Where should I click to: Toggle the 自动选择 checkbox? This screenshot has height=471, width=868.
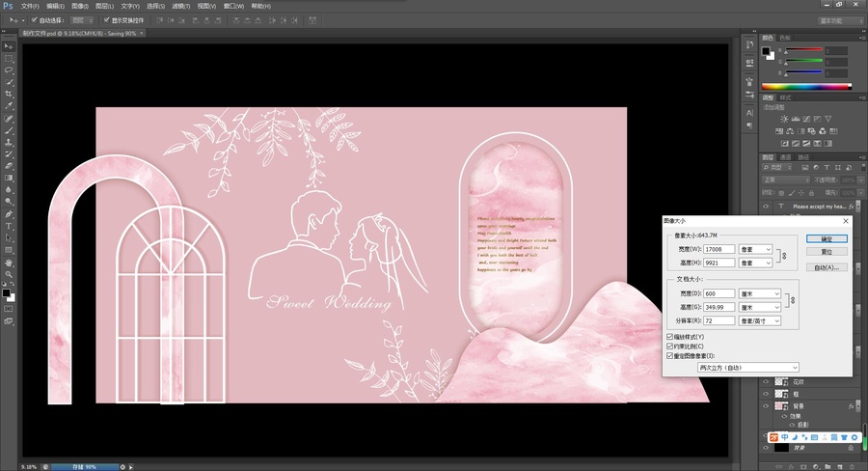(x=35, y=20)
